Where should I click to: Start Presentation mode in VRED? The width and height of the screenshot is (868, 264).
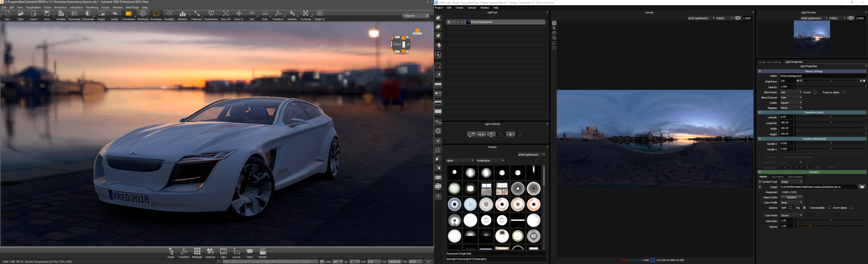click(x=211, y=15)
